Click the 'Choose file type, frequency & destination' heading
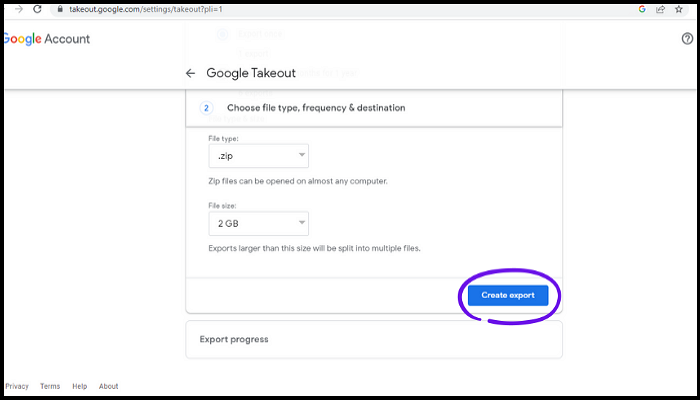This screenshot has height=400, width=700. point(316,107)
